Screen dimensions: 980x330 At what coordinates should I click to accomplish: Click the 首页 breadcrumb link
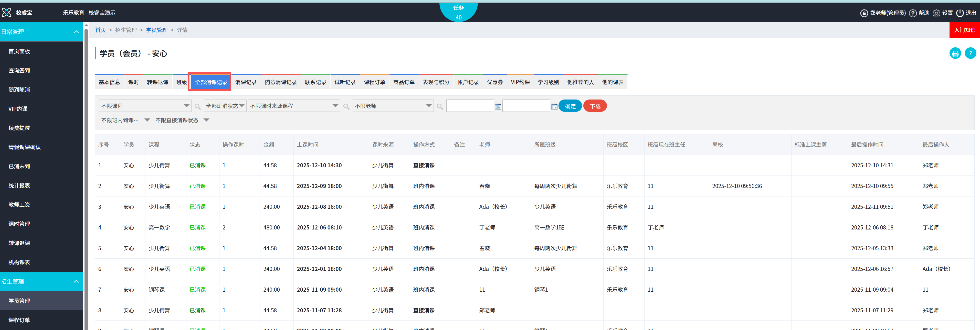(100, 30)
